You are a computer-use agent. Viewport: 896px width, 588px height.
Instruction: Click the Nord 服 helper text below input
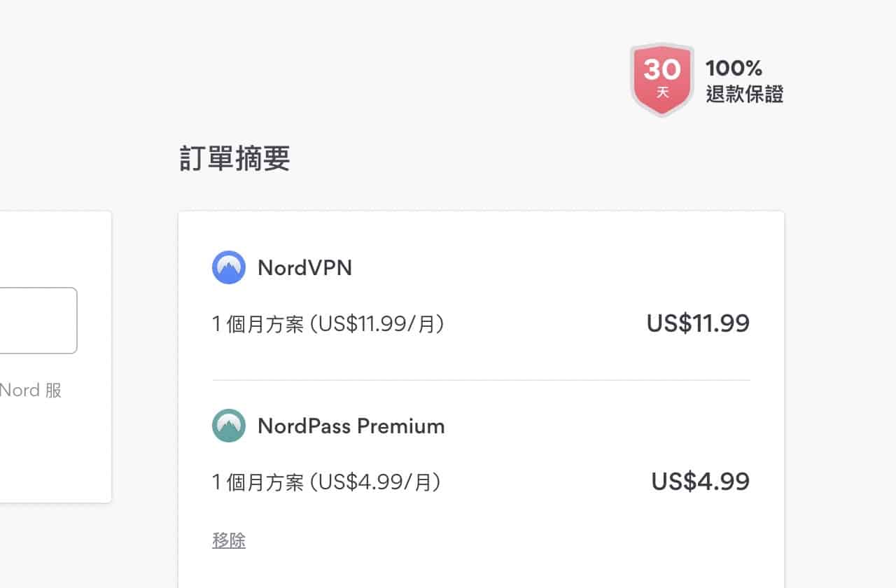point(31,391)
